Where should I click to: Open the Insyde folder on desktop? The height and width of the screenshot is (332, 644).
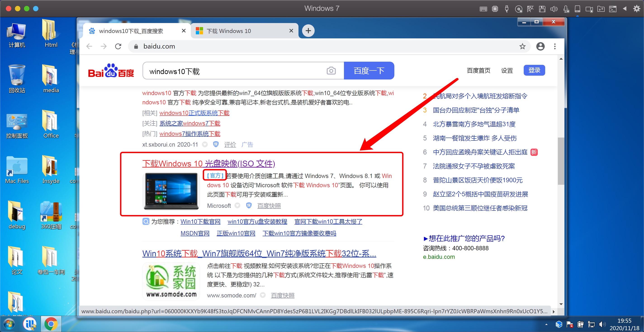[51, 170]
